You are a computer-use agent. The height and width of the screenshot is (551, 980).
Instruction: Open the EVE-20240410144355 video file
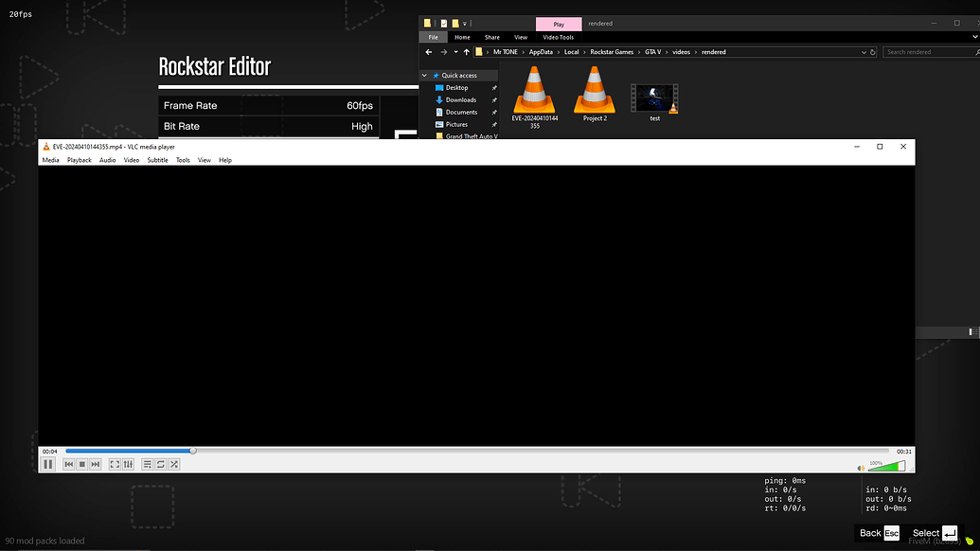point(534,90)
